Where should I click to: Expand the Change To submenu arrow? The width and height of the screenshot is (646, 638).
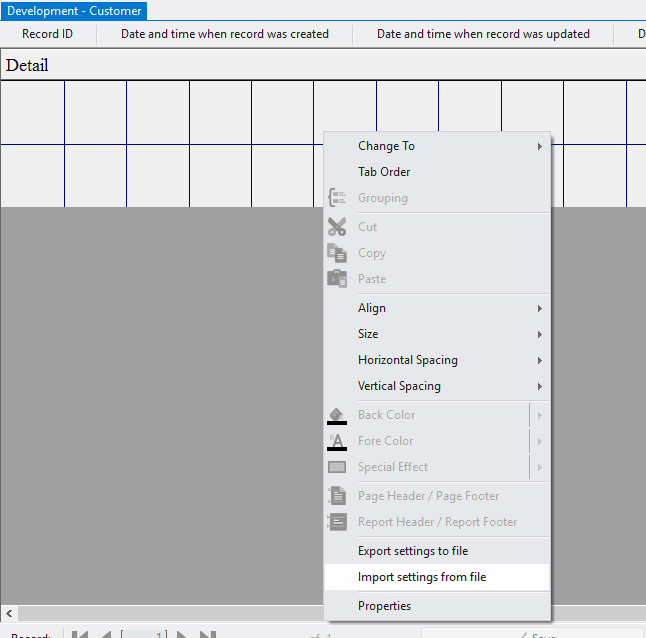tap(540, 146)
